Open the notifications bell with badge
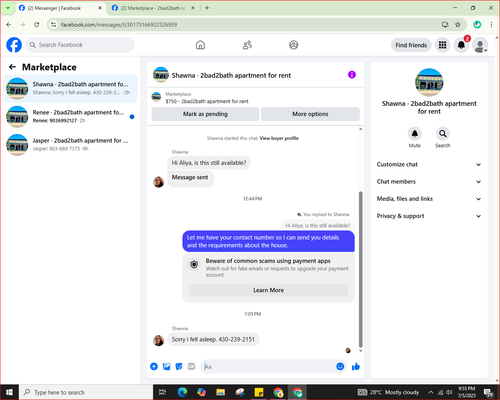The height and width of the screenshot is (400, 500). pyautogui.click(x=461, y=45)
